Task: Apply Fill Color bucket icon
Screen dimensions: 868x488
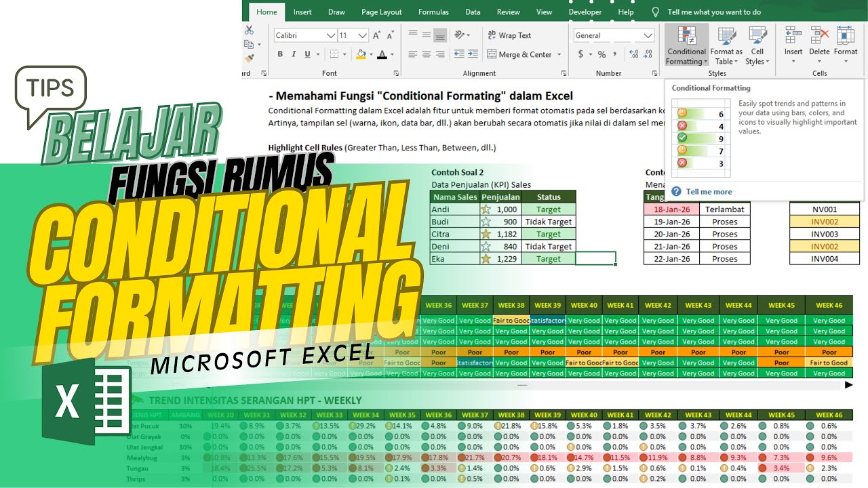Action: (x=361, y=54)
